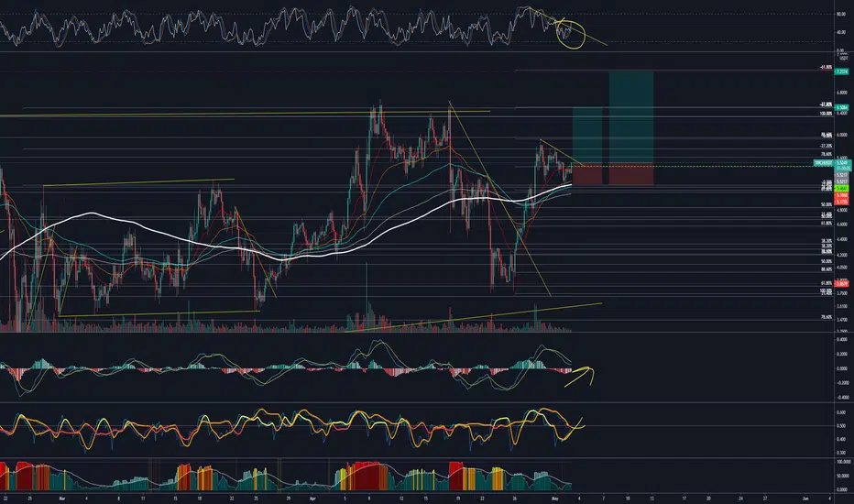Click the bright green 5.3647 price label

coord(841,189)
